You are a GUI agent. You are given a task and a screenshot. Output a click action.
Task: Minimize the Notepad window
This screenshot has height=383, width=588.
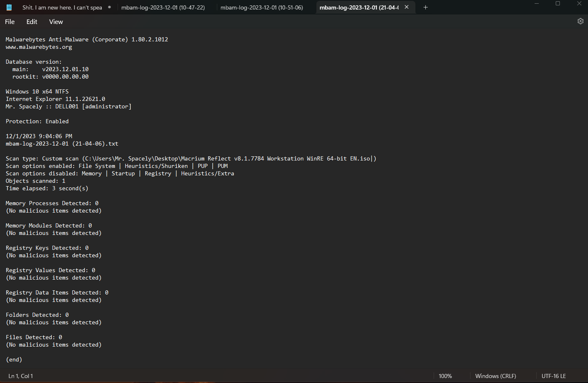[537, 4]
